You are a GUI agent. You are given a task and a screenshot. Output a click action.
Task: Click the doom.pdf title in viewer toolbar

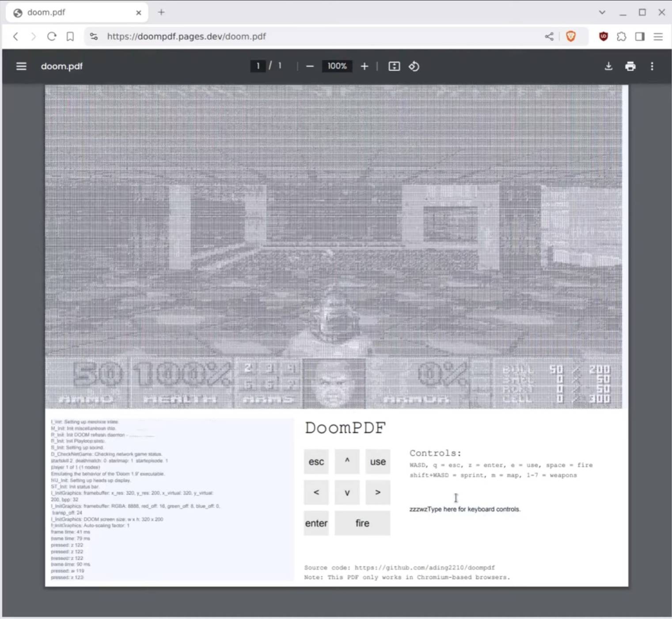(62, 66)
